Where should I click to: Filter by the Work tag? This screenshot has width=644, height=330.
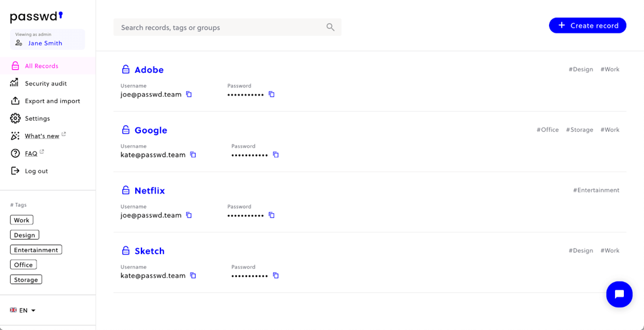coord(21,220)
